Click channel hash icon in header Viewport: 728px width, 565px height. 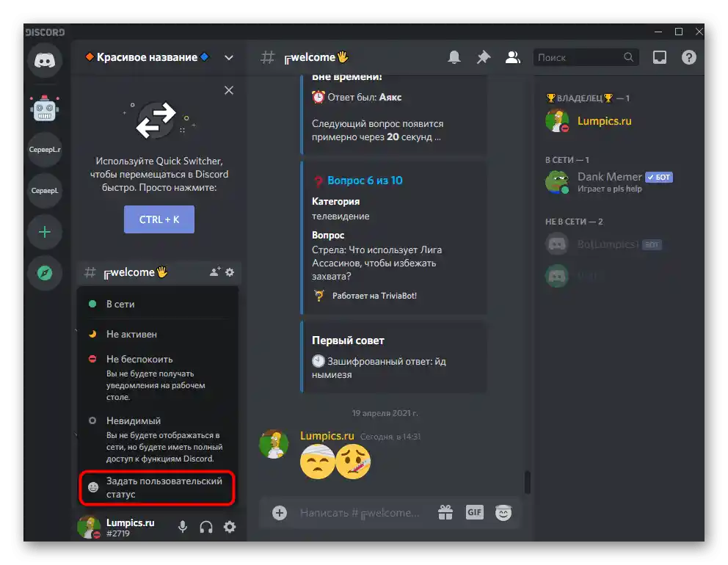tap(267, 57)
